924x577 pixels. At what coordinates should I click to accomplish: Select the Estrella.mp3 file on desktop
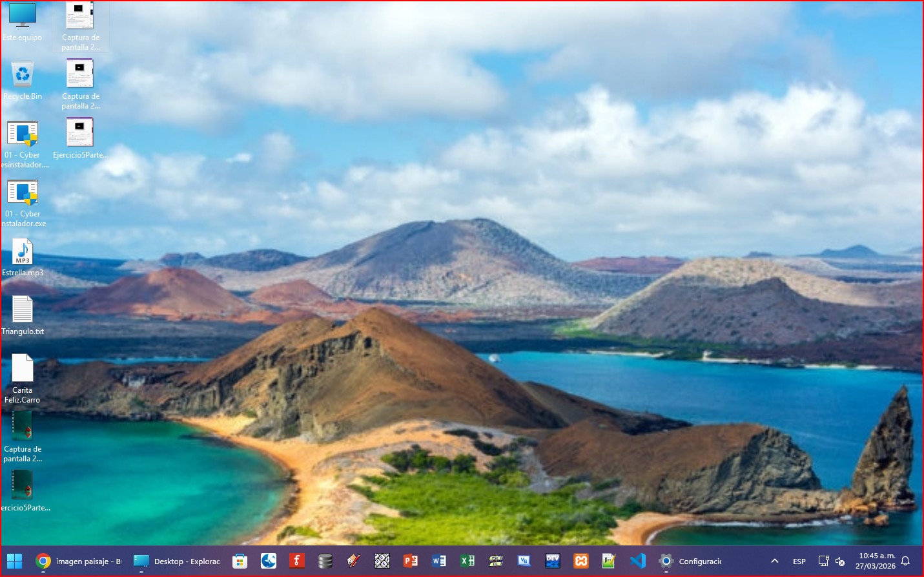(x=23, y=253)
